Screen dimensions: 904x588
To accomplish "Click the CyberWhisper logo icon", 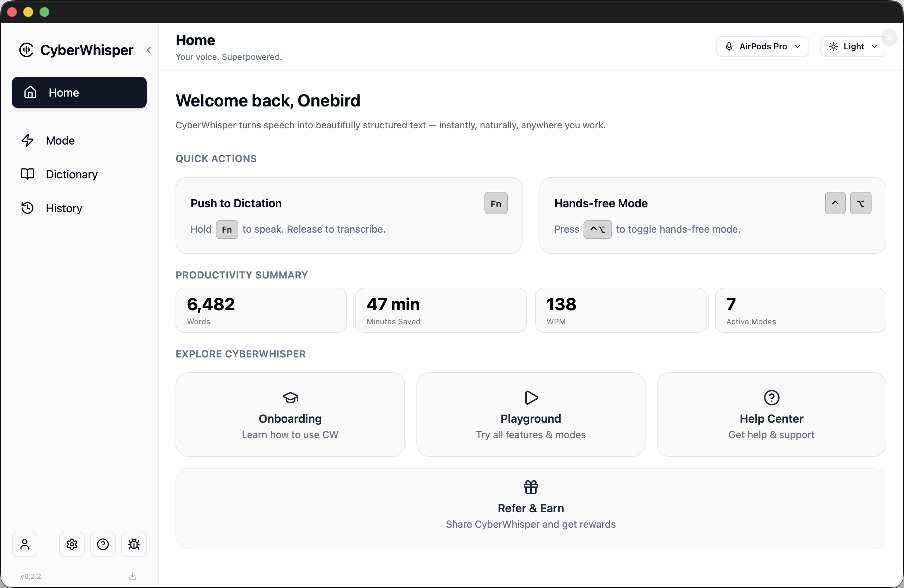I will coord(26,50).
